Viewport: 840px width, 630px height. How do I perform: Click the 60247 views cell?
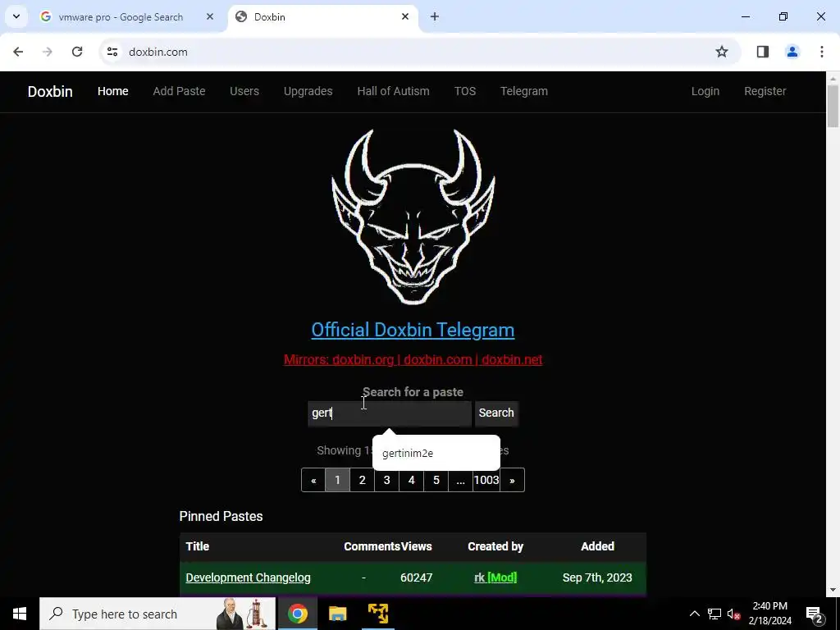[x=416, y=577]
